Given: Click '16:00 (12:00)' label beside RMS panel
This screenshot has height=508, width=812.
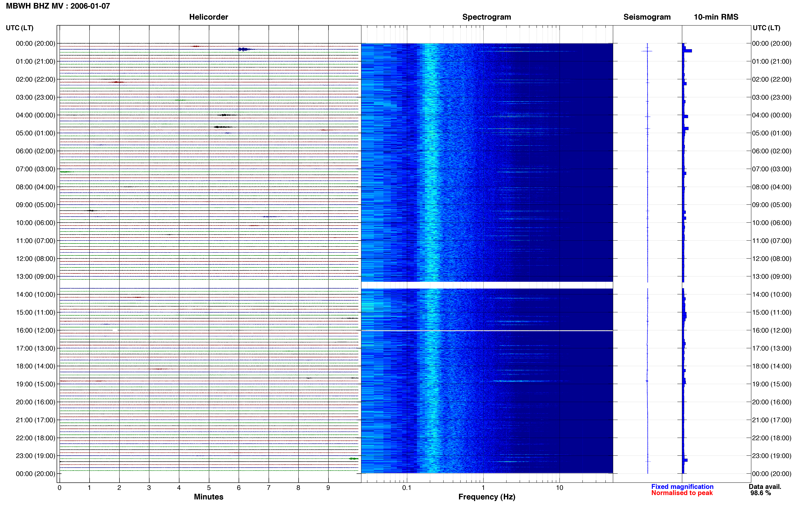Looking at the screenshot, I should coord(771,330).
